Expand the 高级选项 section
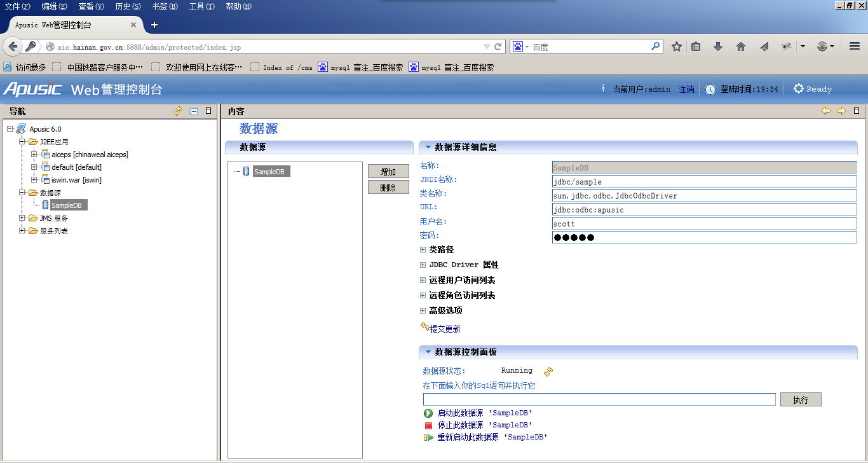 coord(423,311)
